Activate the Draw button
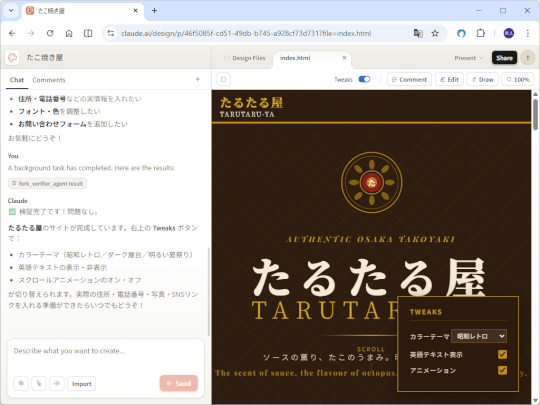 [x=482, y=80]
